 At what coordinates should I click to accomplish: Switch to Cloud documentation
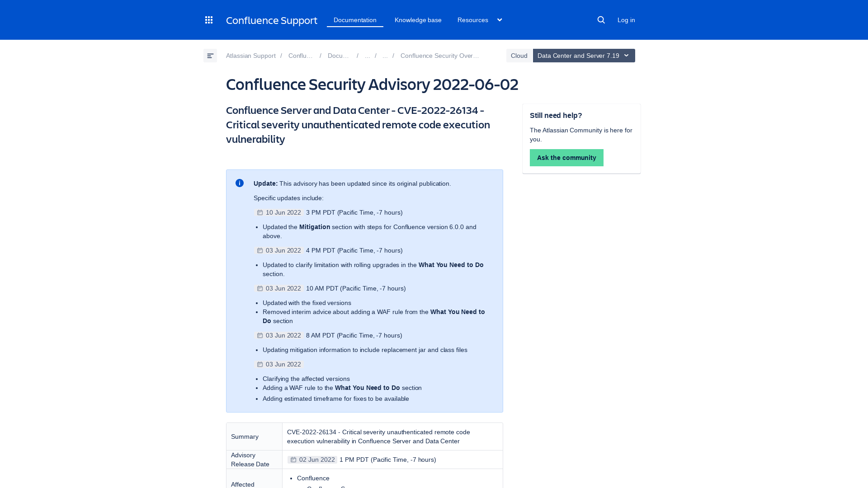519,56
